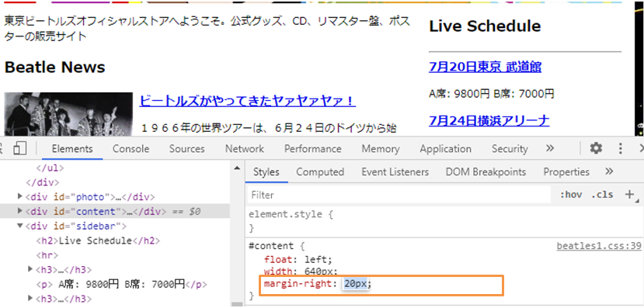This screenshot has width=644, height=308.
Task: Click the 7月20日東京 武道館 link
Action: click(x=485, y=67)
